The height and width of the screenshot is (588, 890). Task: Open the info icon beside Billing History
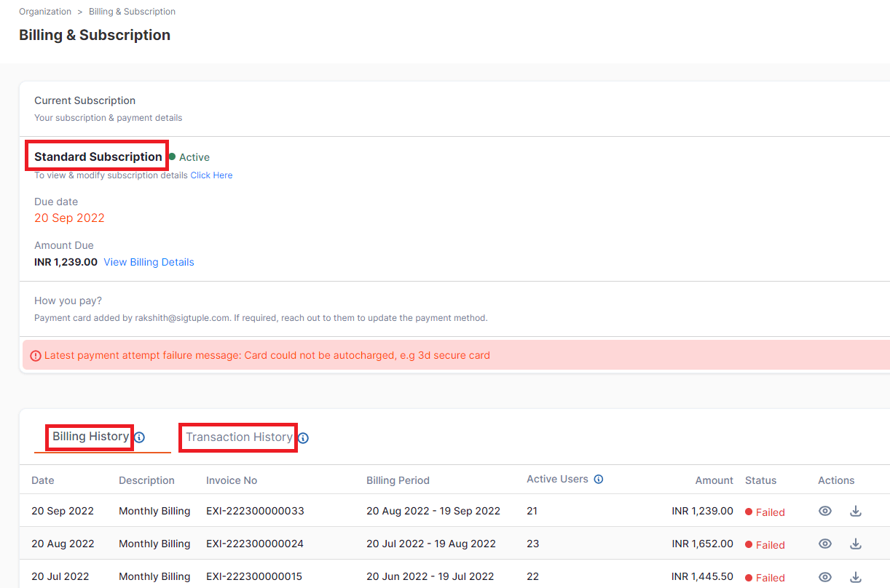click(139, 437)
